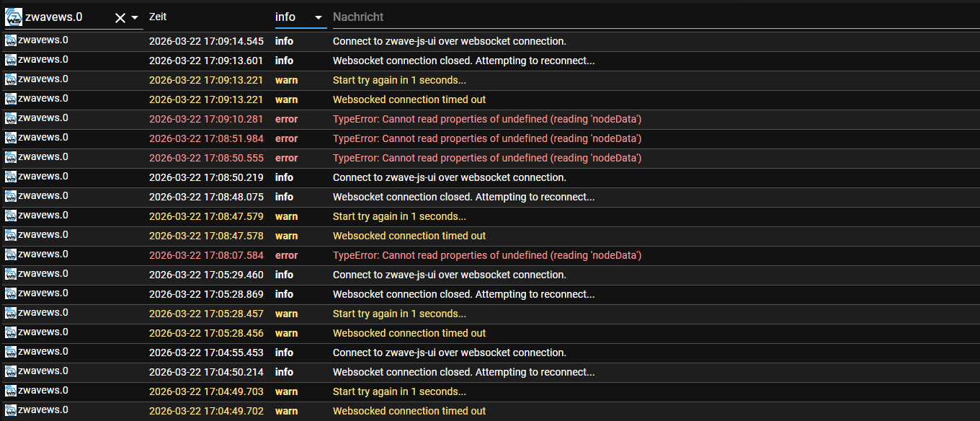Clear the zwavews.0 source filter
The image size is (980, 421).
click(120, 18)
